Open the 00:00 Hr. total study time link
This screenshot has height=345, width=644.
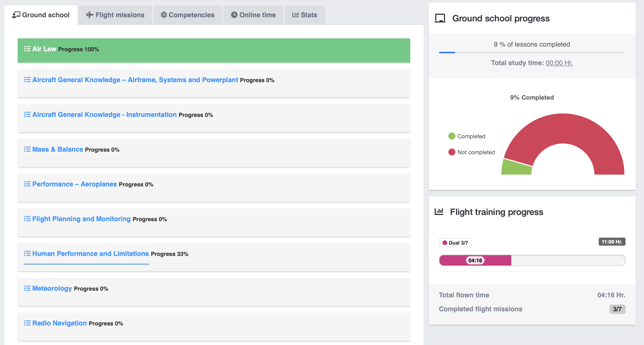(x=559, y=63)
